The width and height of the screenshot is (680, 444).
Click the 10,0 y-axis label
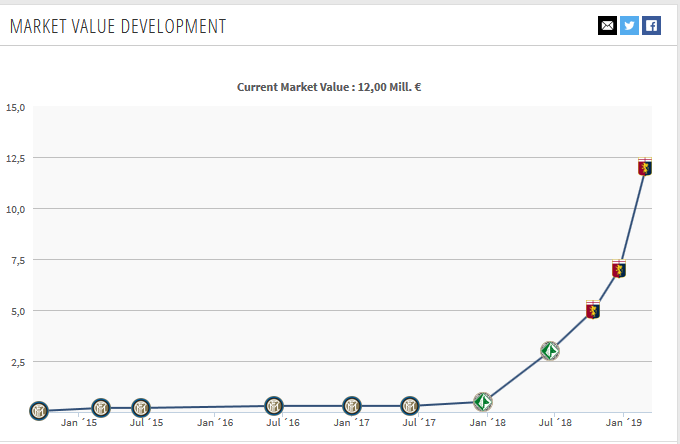click(x=16, y=209)
